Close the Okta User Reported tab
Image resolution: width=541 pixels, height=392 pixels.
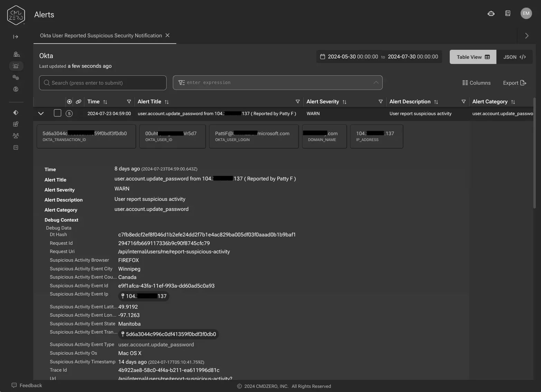coord(168,35)
